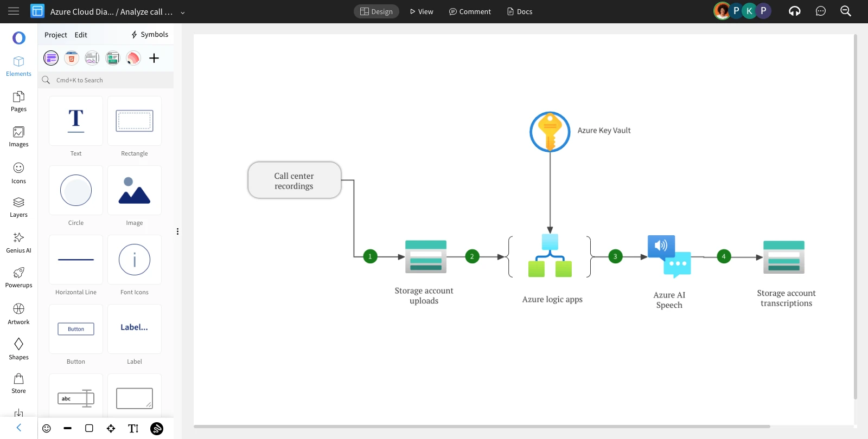Select the Horizontal Line element

[x=76, y=260]
